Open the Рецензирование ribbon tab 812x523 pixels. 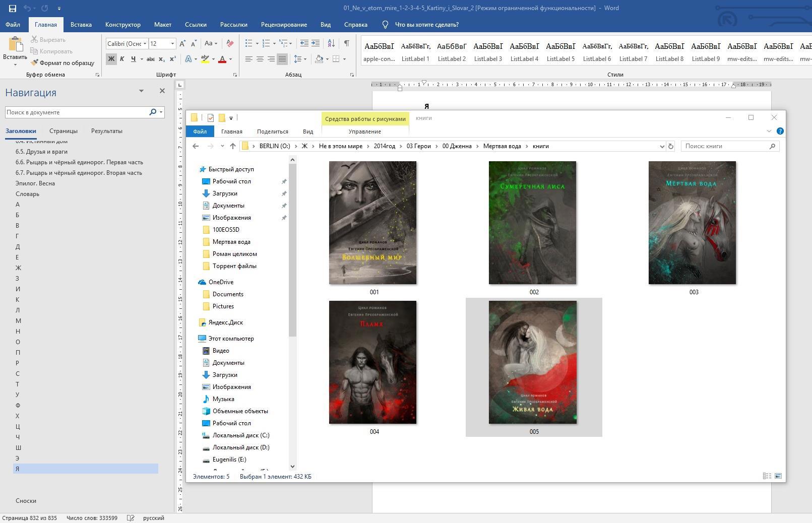pos(284,25)
